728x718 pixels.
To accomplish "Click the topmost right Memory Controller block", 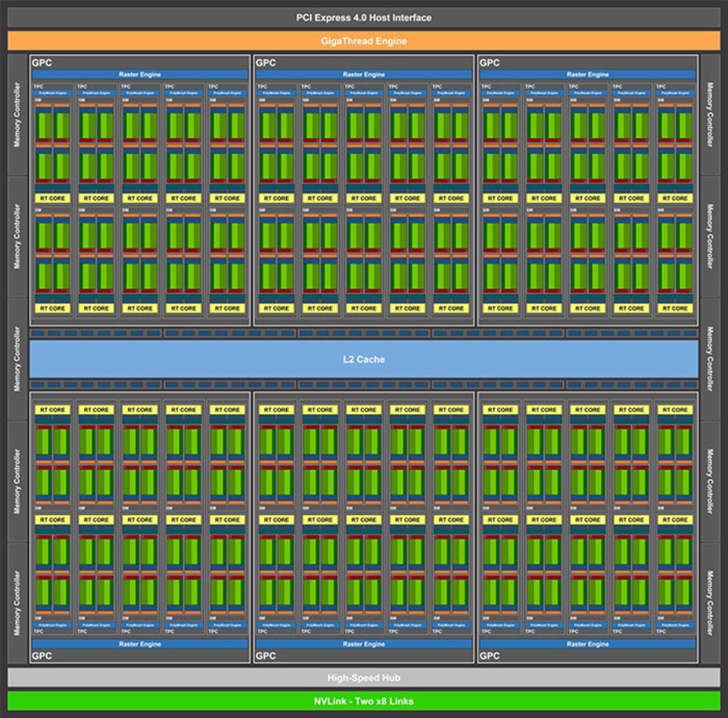I will click(710, 115).
